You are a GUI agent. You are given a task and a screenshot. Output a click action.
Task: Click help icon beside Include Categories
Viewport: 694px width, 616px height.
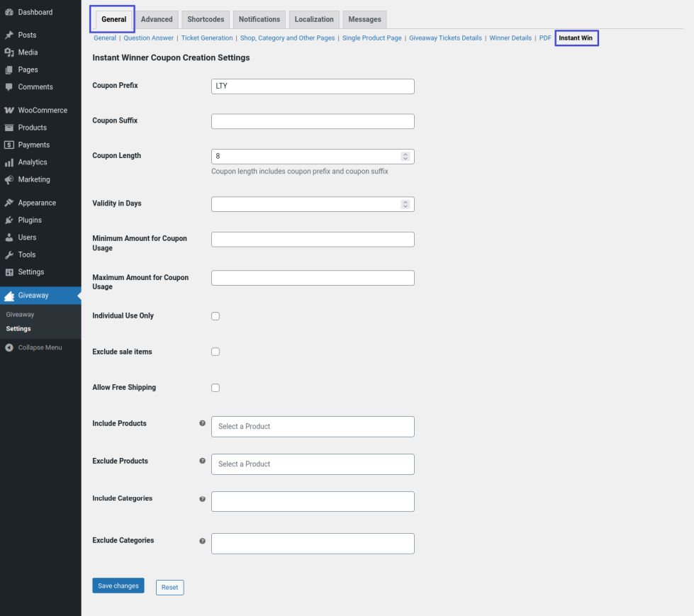[x=202, y=499]
